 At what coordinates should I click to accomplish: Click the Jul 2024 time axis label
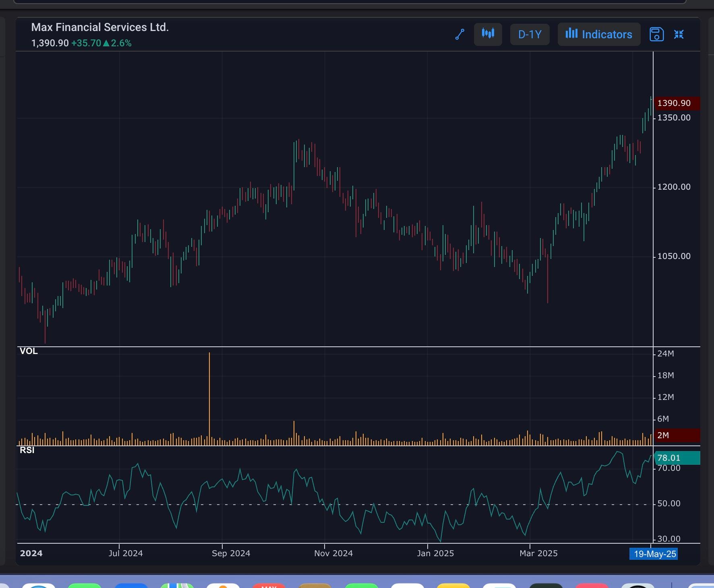[x=126, y=553]
